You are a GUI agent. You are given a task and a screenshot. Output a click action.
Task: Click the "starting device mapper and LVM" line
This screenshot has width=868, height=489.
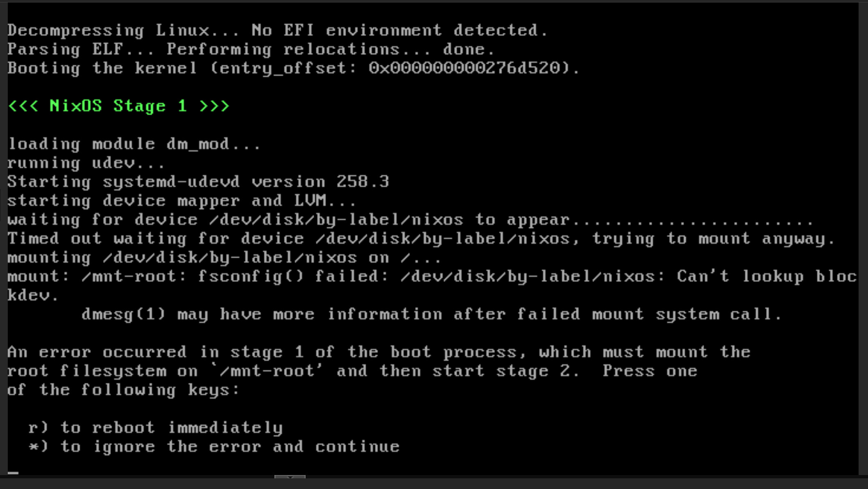tap(181, 201)
